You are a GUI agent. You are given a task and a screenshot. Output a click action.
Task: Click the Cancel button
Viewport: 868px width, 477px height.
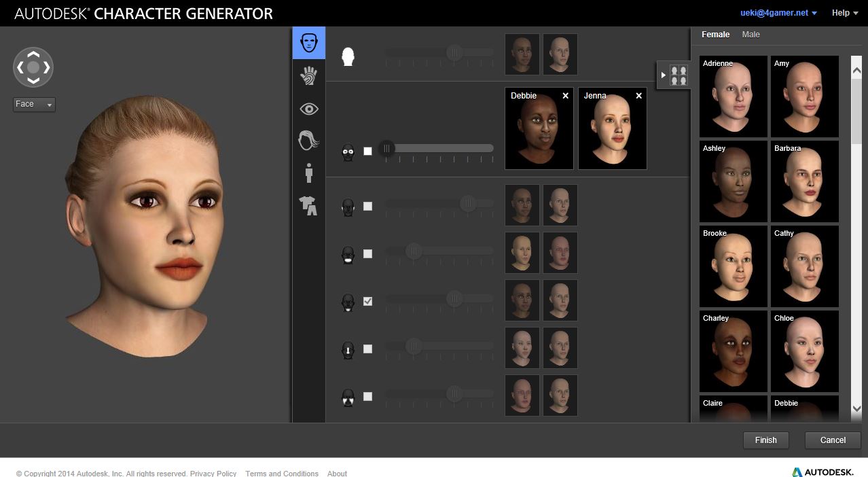click(833, 440)
